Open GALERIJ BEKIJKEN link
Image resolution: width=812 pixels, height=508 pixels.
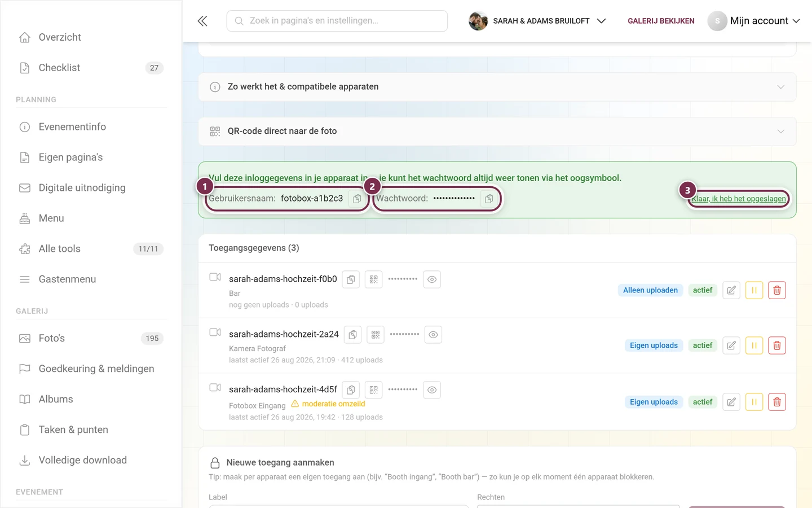pos(661,21)
